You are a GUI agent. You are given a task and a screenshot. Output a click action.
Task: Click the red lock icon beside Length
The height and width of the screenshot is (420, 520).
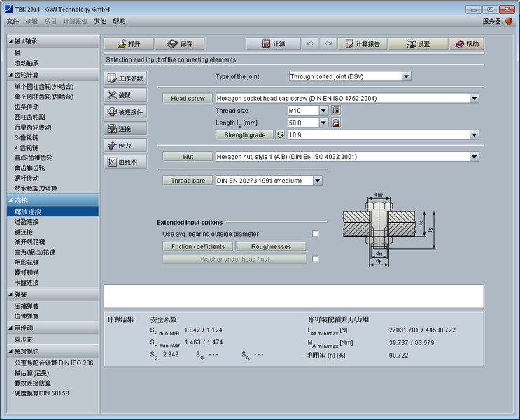tap(336, 122)
